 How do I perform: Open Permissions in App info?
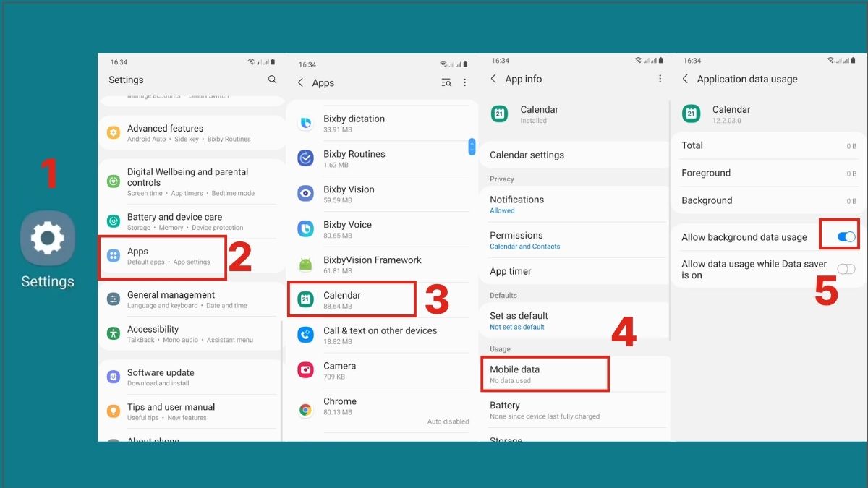pyautogui.click(x=574, y=240)
